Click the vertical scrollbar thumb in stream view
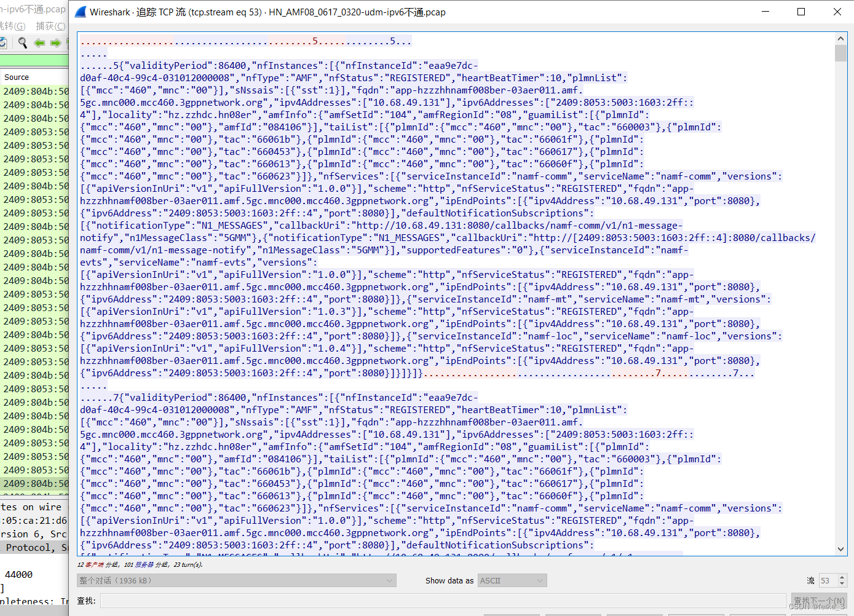This screenshot has height=616, width=854. [x=840, y=53]
